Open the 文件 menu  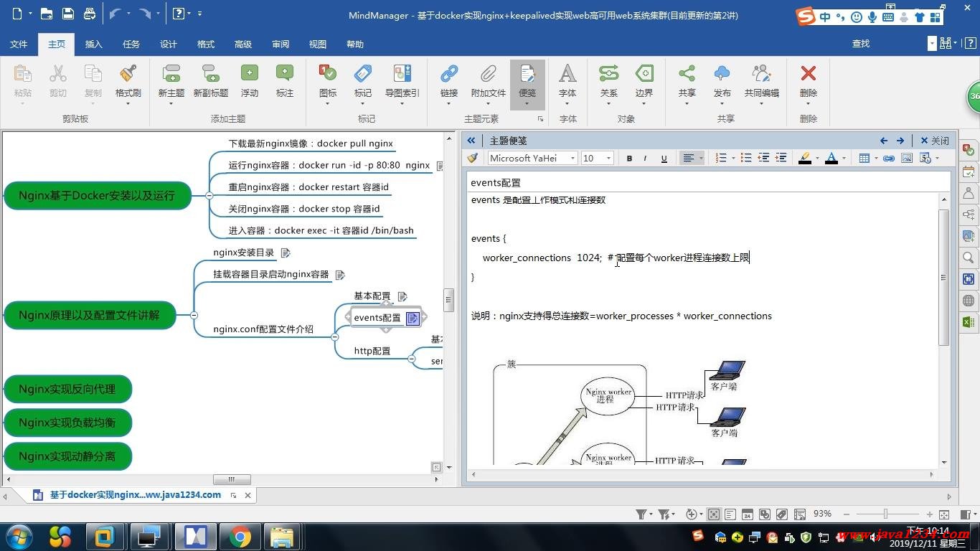tap(19, 44)
